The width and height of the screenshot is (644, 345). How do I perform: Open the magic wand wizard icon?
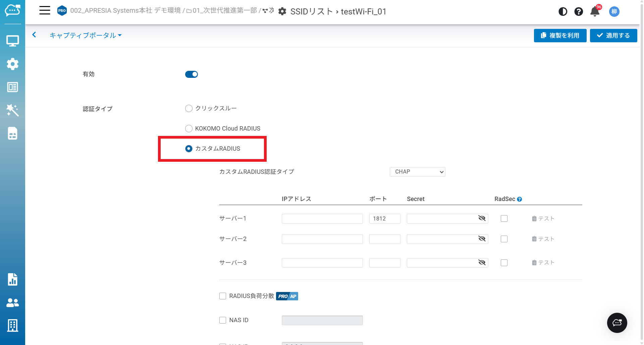point(12,110)
